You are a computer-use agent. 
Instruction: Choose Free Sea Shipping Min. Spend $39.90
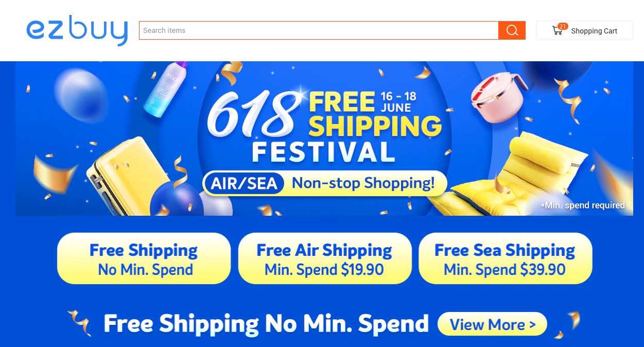click(505, 258)
